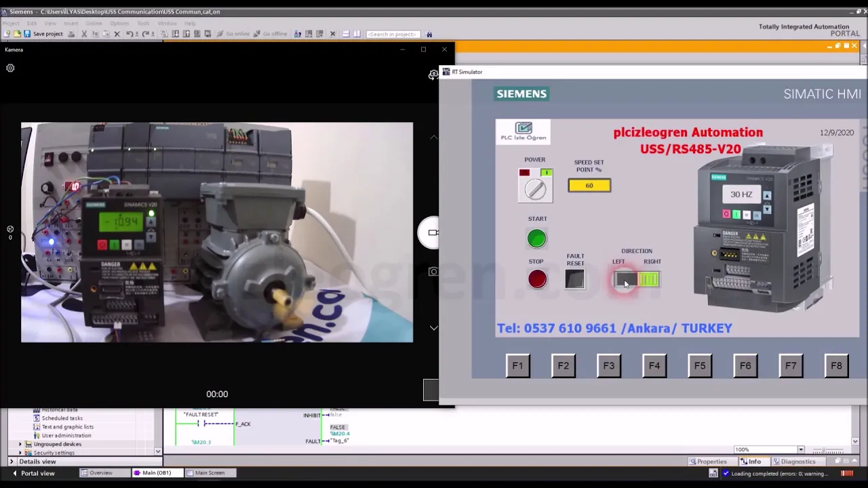This screenshot has height=488, width=868.
Task: Open Kamera settings gear icon
Action: point(10,68)
